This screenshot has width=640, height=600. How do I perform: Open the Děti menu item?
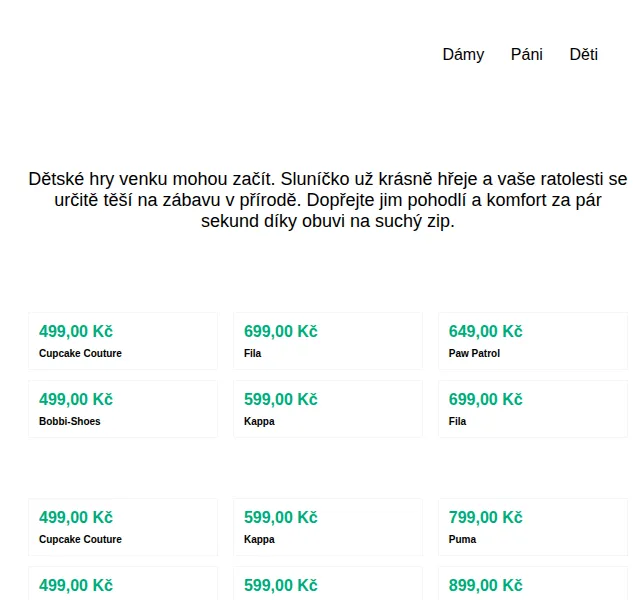583,55
